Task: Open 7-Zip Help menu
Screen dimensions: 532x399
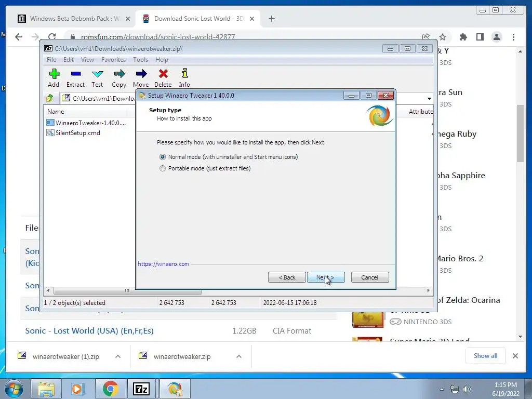Action: coord(162,60)
